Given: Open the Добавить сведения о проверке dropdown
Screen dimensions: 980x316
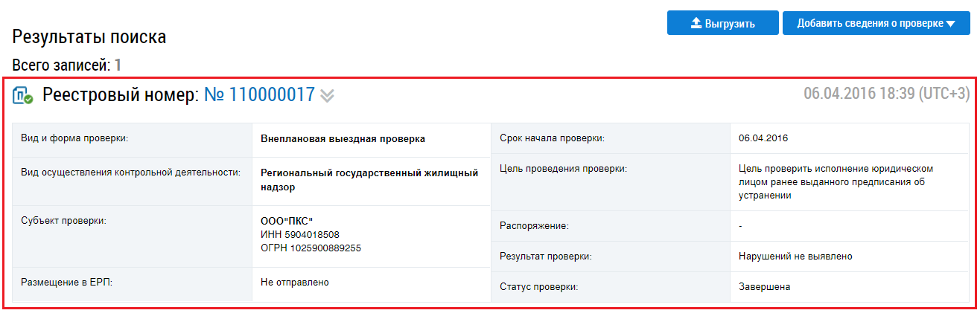Looking at the screenshot, I should tap(868, 23).
